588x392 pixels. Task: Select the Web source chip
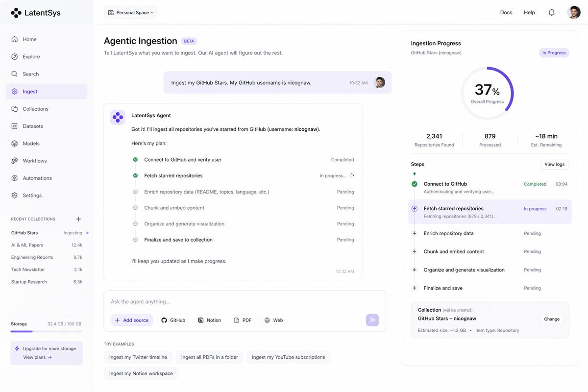(x=274, y=320)
